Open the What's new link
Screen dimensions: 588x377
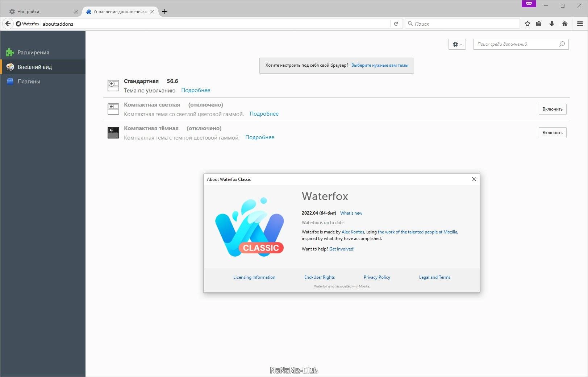pyautogui.click(x=351, y=213)
